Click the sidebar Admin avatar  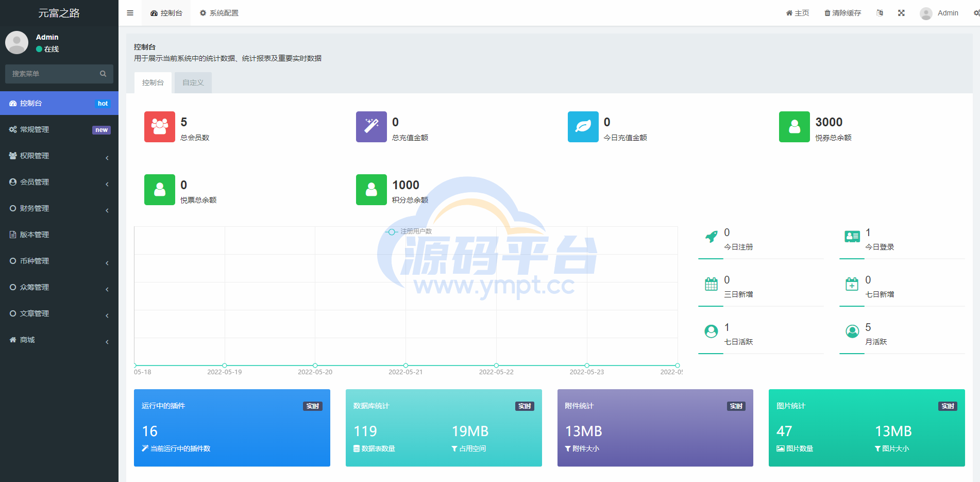[x=16, y=42]
